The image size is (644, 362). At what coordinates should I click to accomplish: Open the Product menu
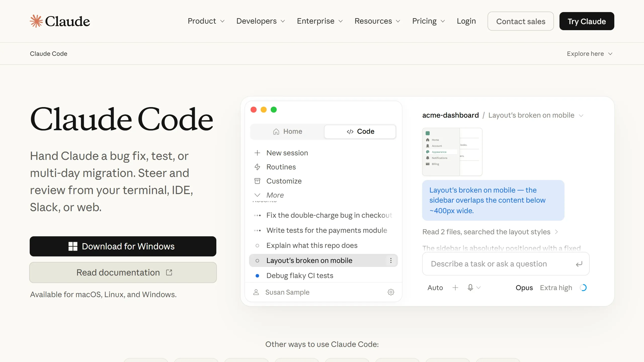(206, 21)
